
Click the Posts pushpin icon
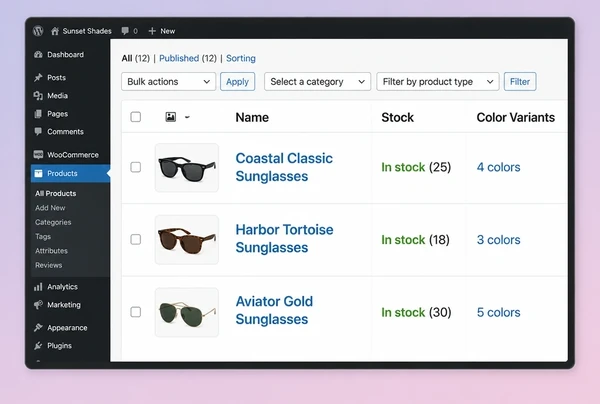[38, 78]
